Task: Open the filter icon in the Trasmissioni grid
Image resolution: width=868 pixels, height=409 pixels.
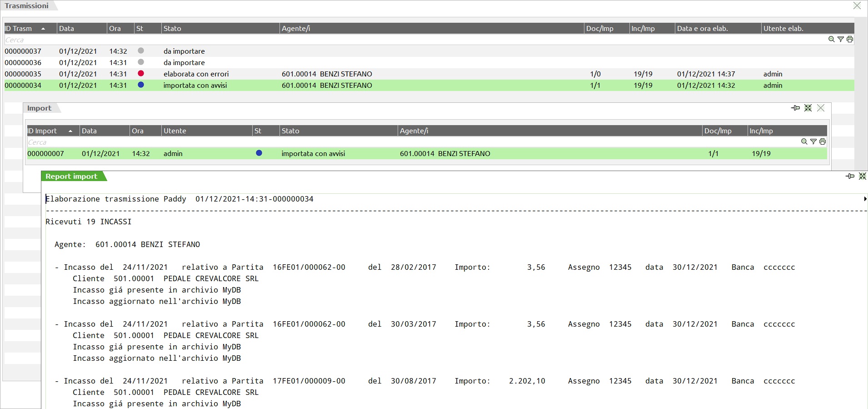Action: pyautogui.click(x=840, y=40)
